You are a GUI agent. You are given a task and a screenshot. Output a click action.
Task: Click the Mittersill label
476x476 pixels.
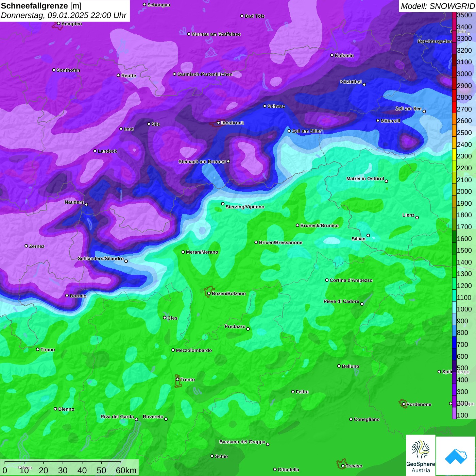[x=390, y=121]
